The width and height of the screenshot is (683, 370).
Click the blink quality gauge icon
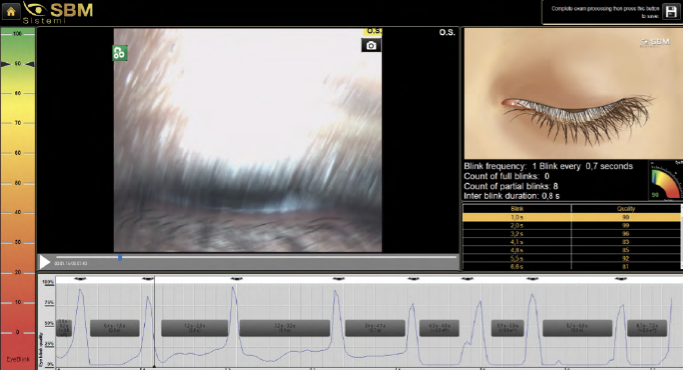click(666, 180)
